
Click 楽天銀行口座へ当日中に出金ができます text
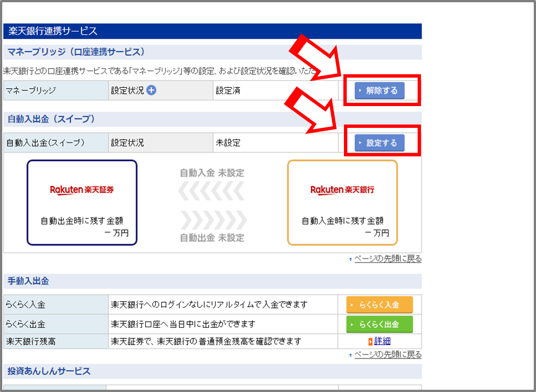183,324
